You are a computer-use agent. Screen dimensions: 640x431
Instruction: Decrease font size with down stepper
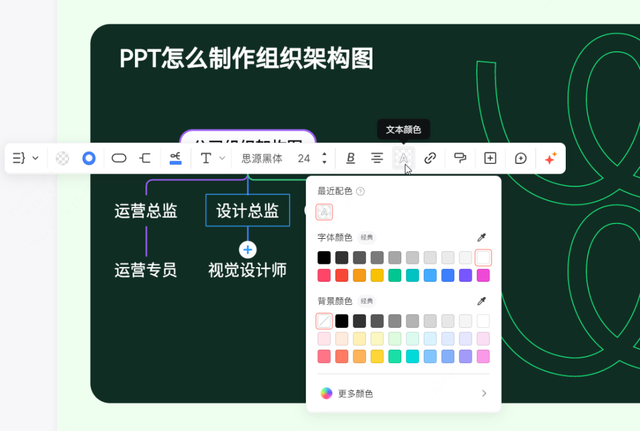click(324, 162)
